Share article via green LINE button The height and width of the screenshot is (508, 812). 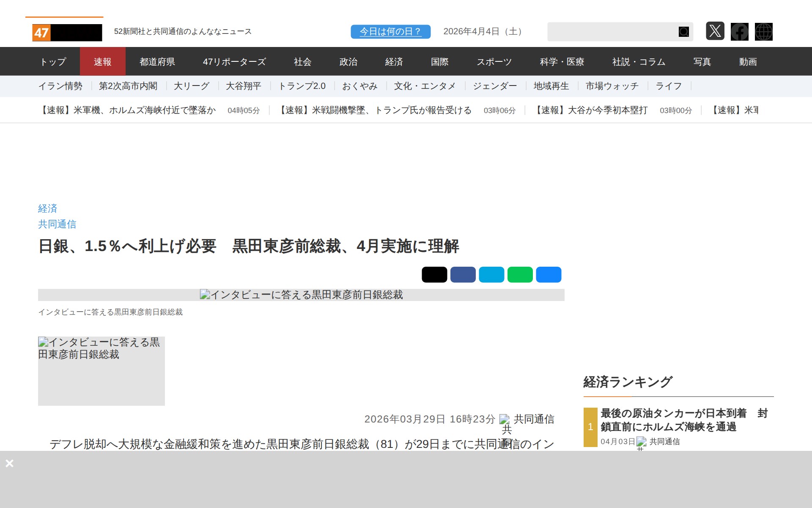pos(520,274)
